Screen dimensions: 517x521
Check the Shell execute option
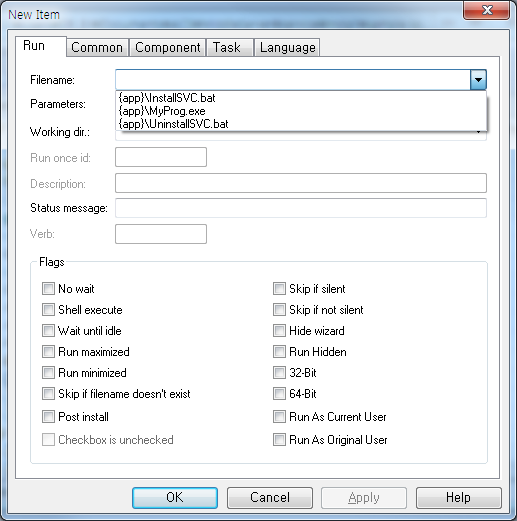(x=48, y=310)
